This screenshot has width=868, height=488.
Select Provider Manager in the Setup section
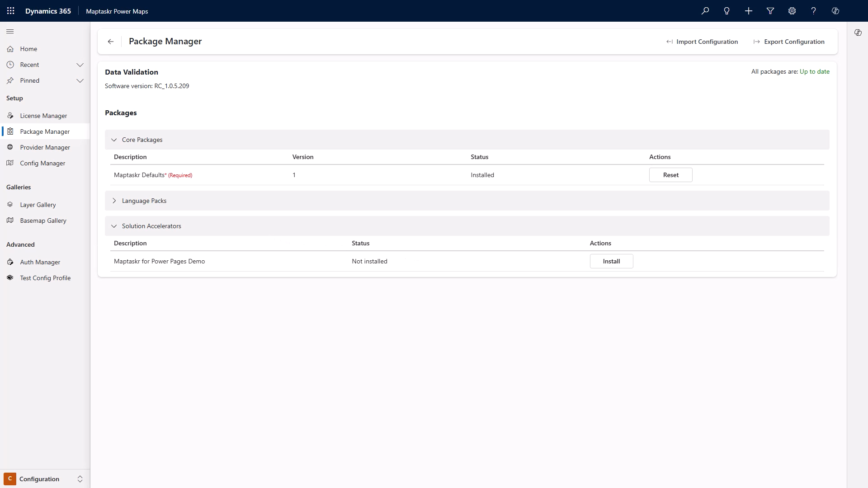(45, 147)
